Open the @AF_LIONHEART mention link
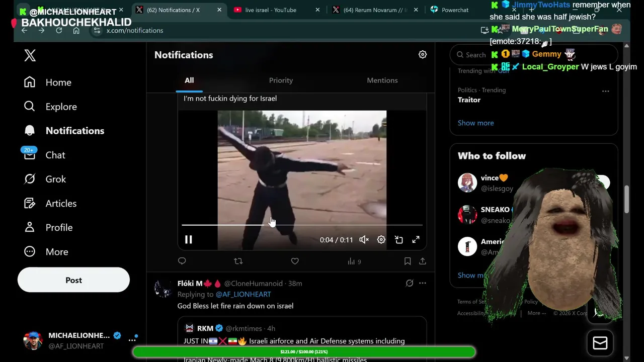Viewport: 644px width, 362px height. [244, 294]
